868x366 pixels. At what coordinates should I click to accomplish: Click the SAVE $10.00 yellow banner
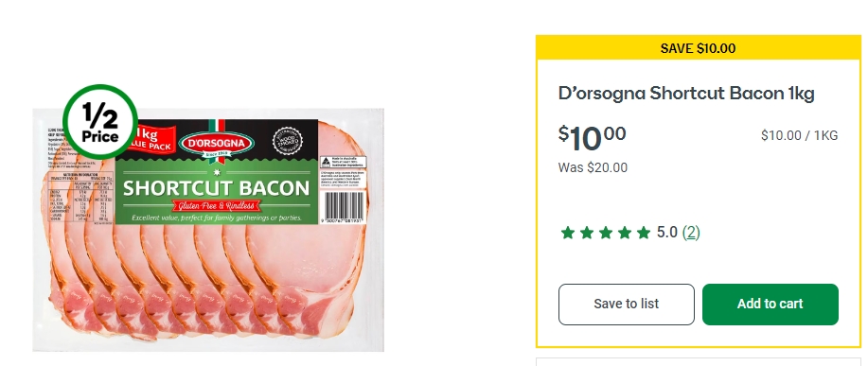pos(698,48)
